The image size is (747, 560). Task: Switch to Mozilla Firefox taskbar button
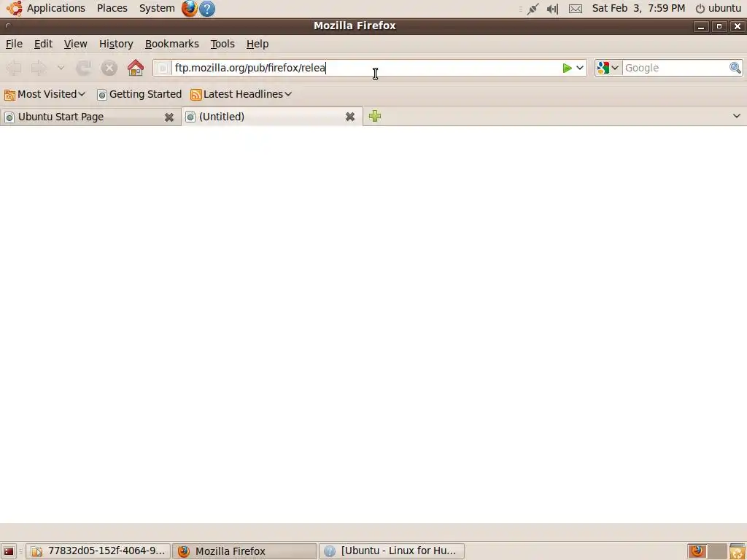click(245, 551)
